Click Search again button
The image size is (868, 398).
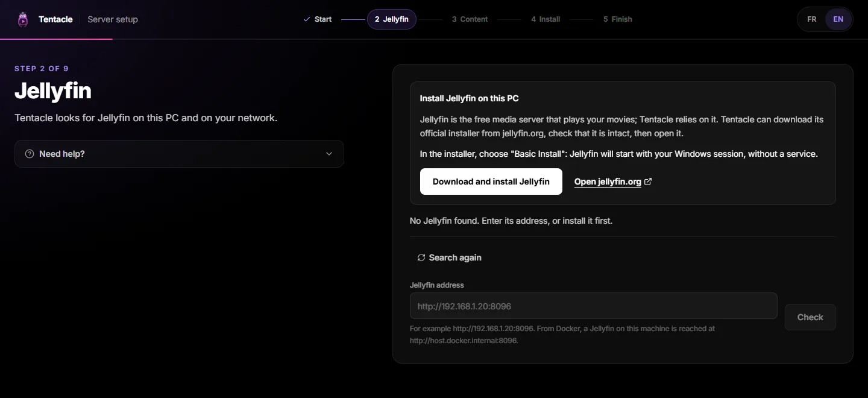coord(449,257)
